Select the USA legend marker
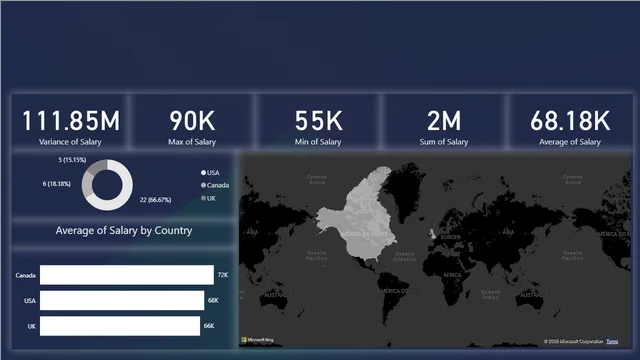640x360 pixels. point(203,173)
